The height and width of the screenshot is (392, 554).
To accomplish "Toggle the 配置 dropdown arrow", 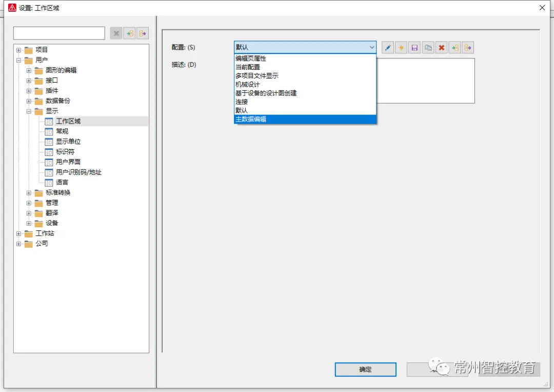I will click(372, 47).
